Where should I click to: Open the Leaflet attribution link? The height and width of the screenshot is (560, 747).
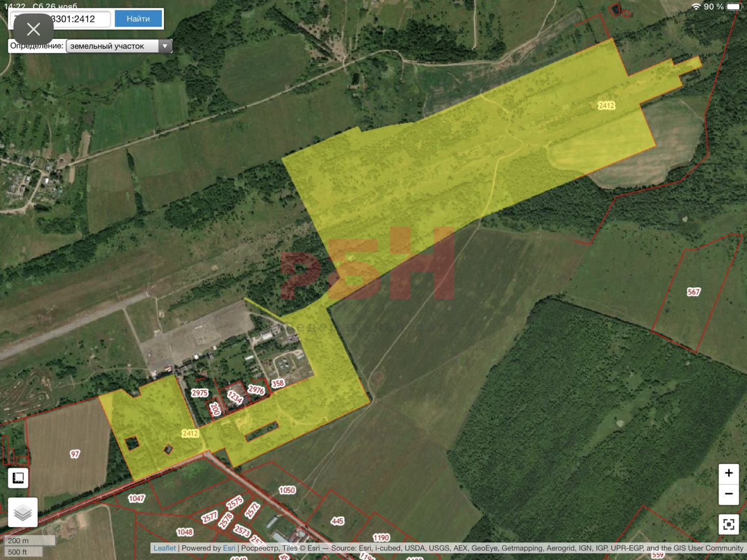click(x=164, y=548)
